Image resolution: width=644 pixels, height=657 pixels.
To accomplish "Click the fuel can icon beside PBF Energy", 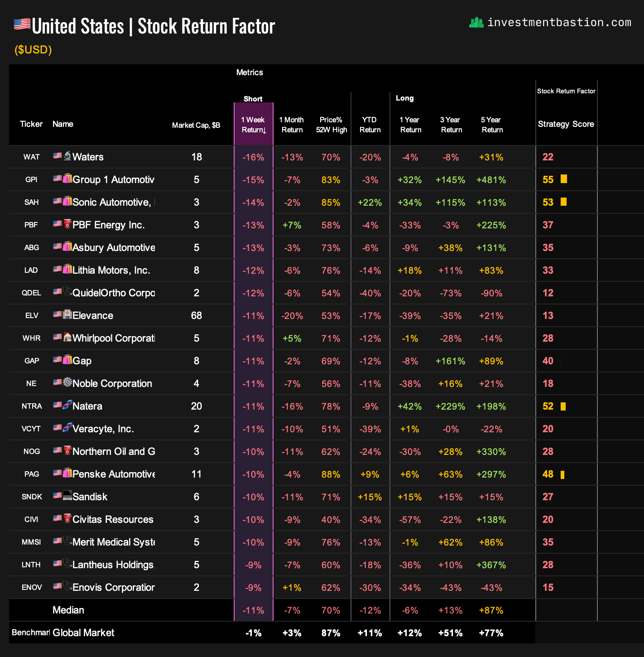I will [x=67, y=224].
